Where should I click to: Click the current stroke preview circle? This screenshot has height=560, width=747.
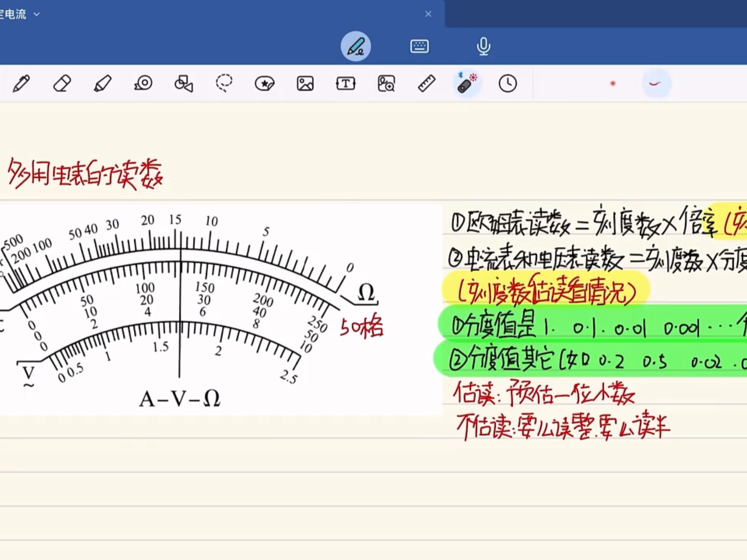(657, 83)
